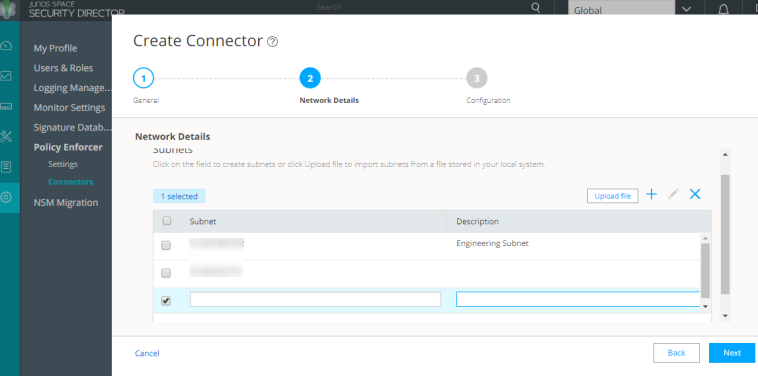Screen dimensions: 758x376
Task: Click the pencil edit subnet icon
Action: point(673,194)
